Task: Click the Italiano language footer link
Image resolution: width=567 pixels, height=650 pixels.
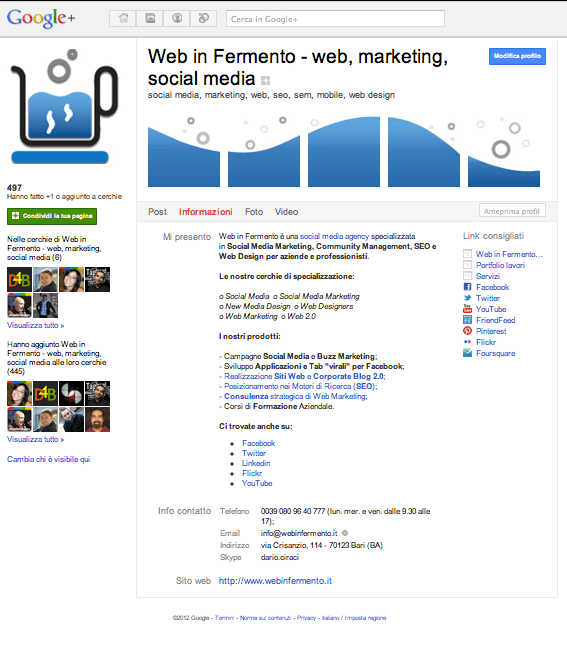Action: point(330,618)
